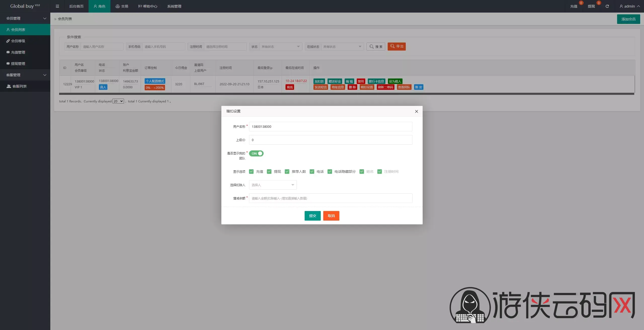This screenshot has height=330, width=644.
Task: Open the 选择扣除人 dropdown
Action: pyautogui.click(x=273, y=185)
